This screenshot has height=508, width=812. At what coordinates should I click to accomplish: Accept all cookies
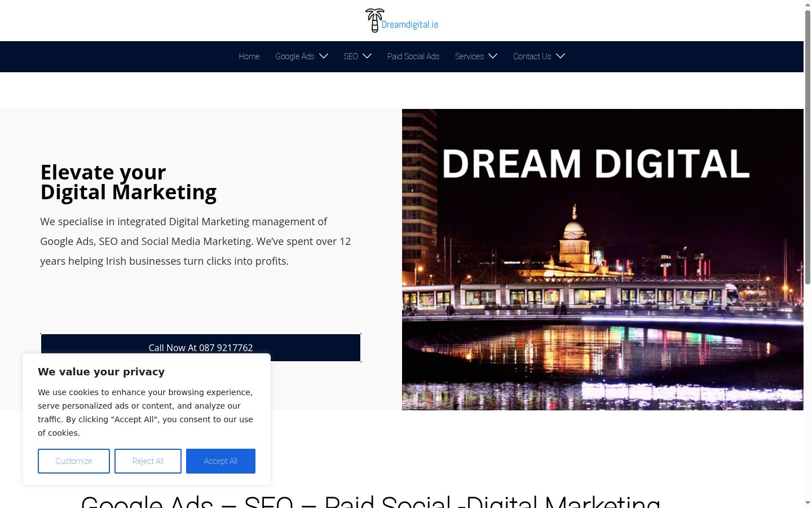(220, 461)
